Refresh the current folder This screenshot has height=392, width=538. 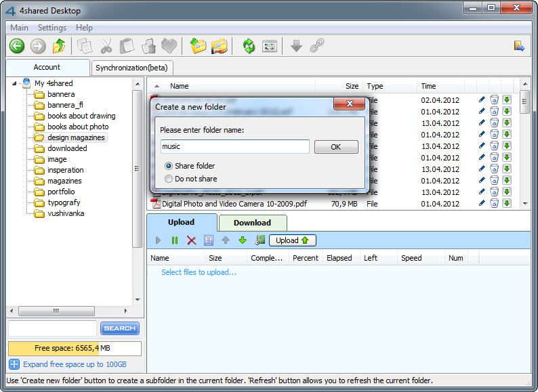pyautogui.click(x=249, y=46)
